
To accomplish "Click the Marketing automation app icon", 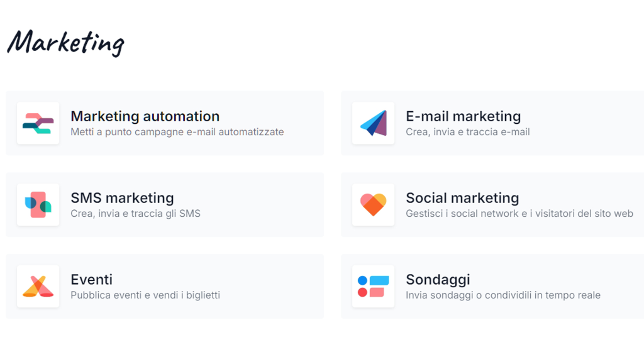I will tap(38, 123).
